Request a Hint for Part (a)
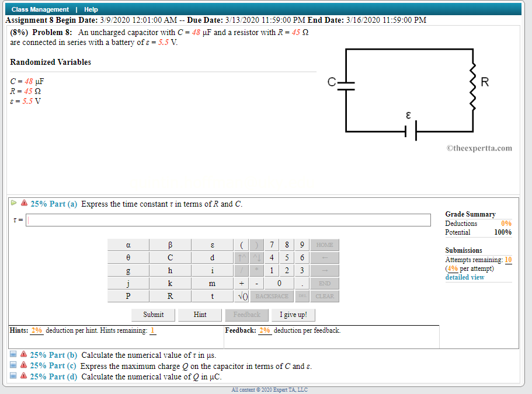 click(200, 315)
